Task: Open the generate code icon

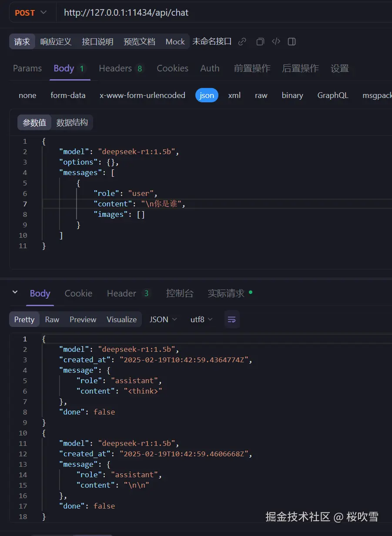Action: (276, 42)
